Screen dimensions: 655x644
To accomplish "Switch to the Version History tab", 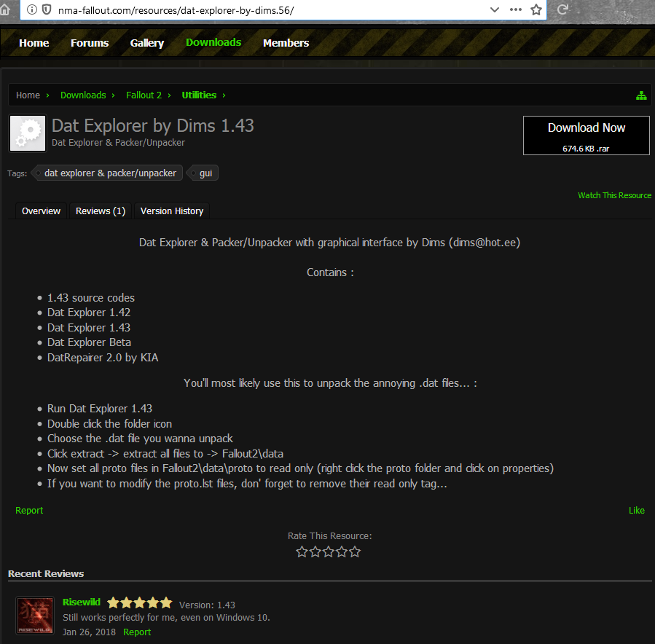I will (x=172, y=211).
